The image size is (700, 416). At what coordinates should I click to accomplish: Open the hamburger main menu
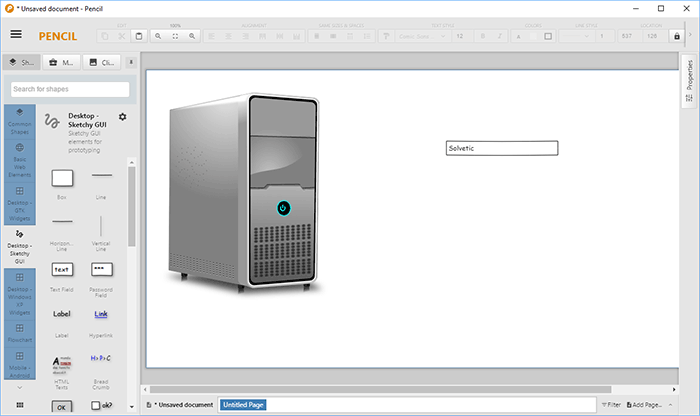16,34
